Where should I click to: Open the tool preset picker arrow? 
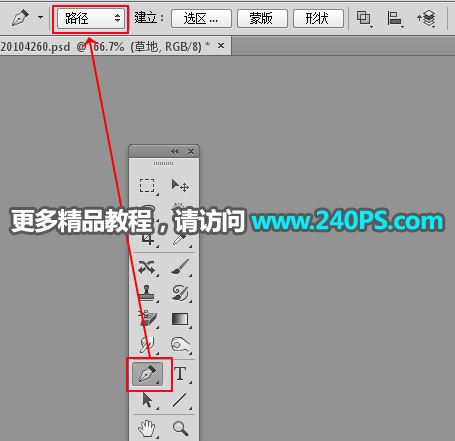pos(41,17)
